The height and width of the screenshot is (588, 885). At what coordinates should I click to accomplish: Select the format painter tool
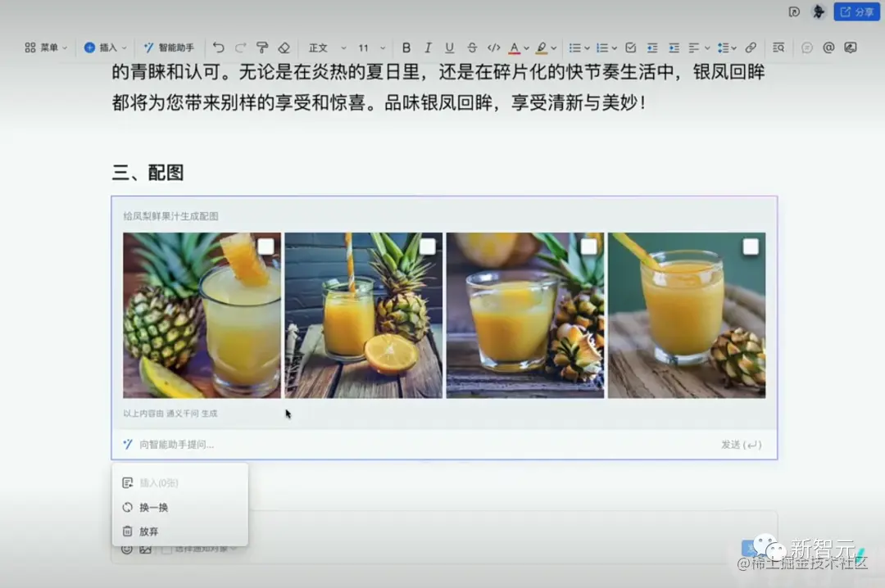(261, 47)
